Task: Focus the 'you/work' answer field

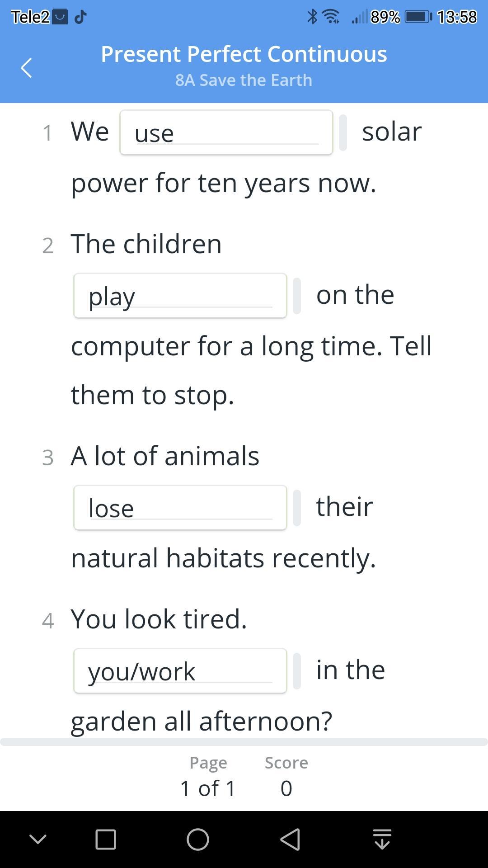Action: click(180, 671)
